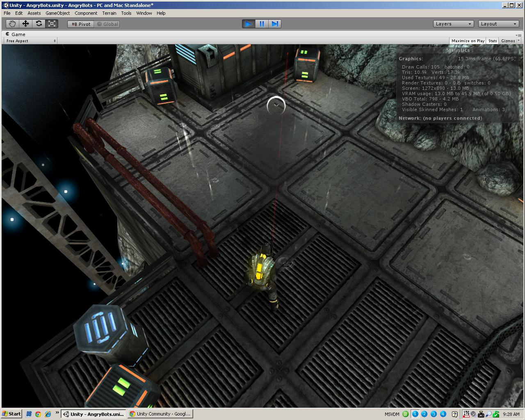Image resolution: width=525 pixels, height=420 pixels.
Task: Open the Window menu
Action: [144, 13]
